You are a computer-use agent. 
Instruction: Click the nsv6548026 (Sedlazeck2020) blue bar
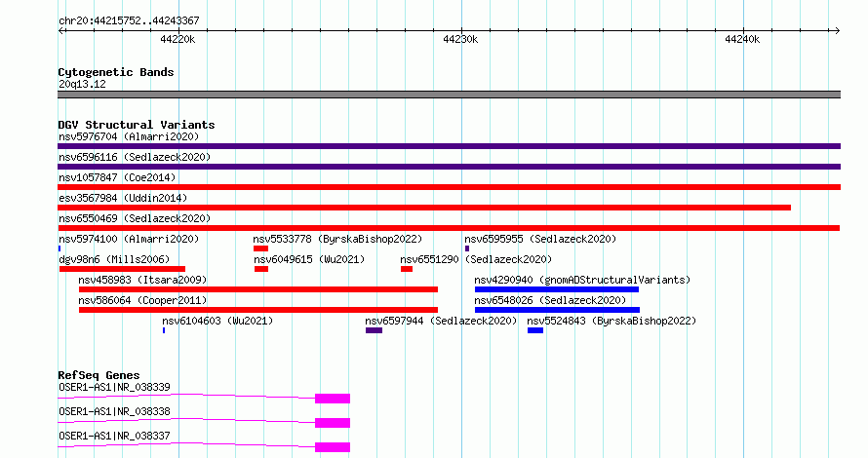[x=558, y=310]
